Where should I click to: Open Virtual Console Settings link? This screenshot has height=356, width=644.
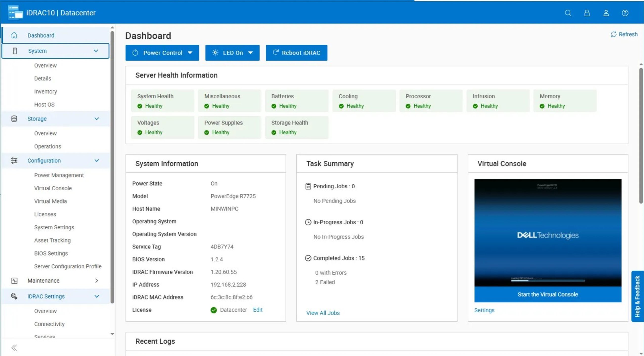(x=484, y=310)
